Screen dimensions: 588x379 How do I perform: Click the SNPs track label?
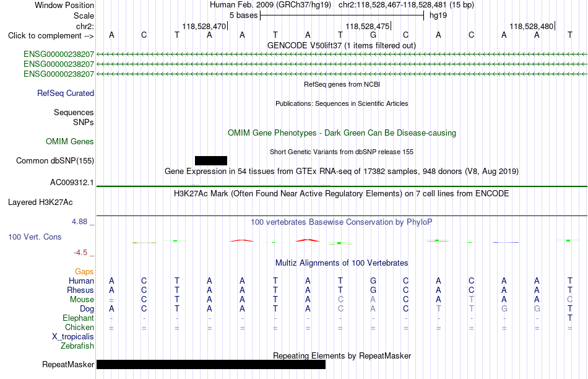click(84, 122)
